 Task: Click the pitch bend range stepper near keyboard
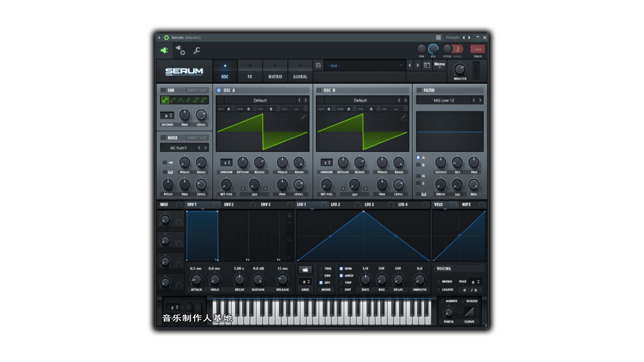173,307
